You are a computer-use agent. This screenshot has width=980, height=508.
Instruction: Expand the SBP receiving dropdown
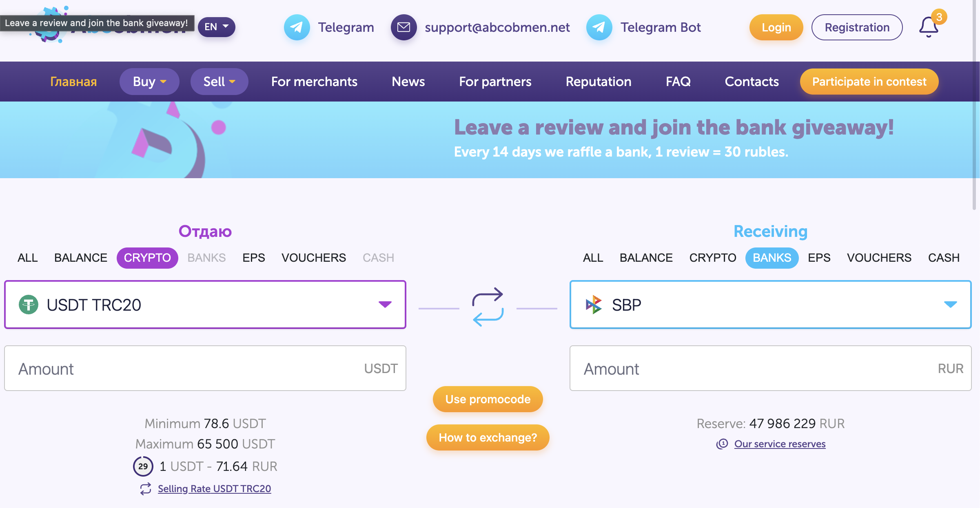[950, 304]
